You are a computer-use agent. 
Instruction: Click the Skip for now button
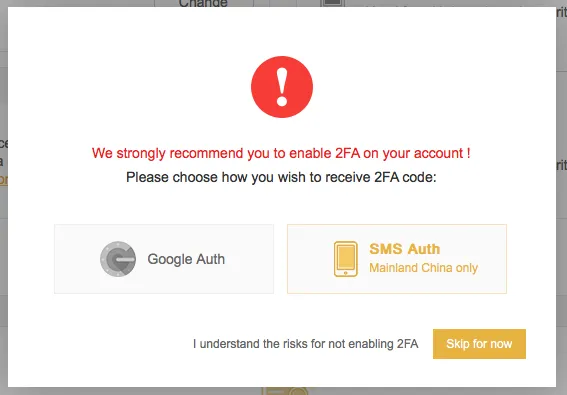pyautogui.click(x=479, y=344)
